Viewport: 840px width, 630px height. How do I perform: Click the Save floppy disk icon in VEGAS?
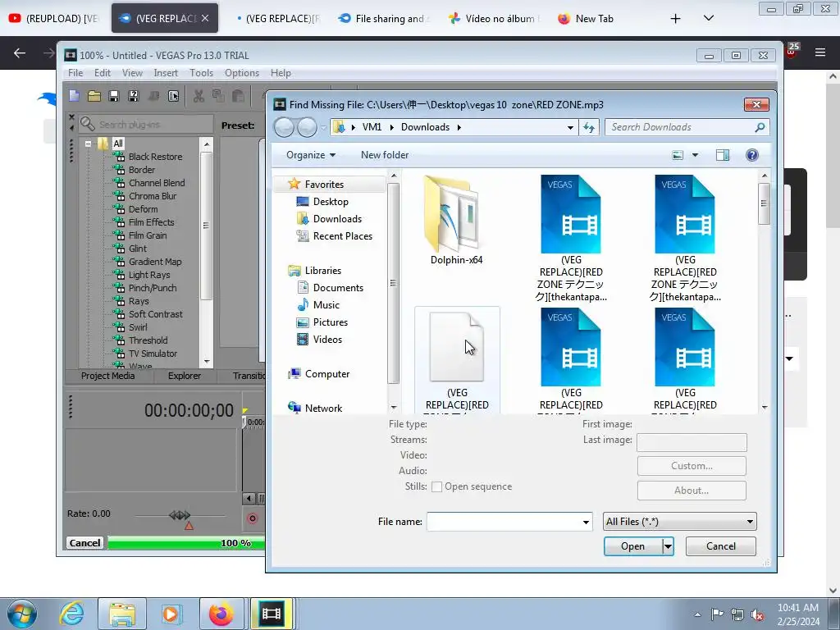[x=113, y=96]
